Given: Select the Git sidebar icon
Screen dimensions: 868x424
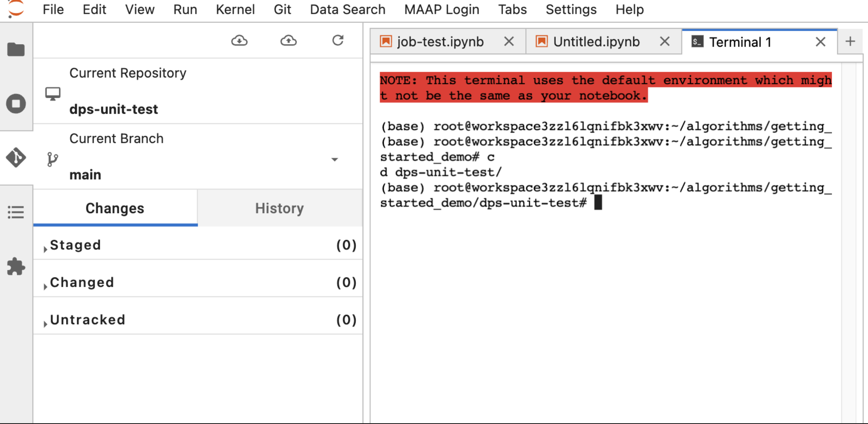Looking at the screenshot, I should click(x=16, y=158).
